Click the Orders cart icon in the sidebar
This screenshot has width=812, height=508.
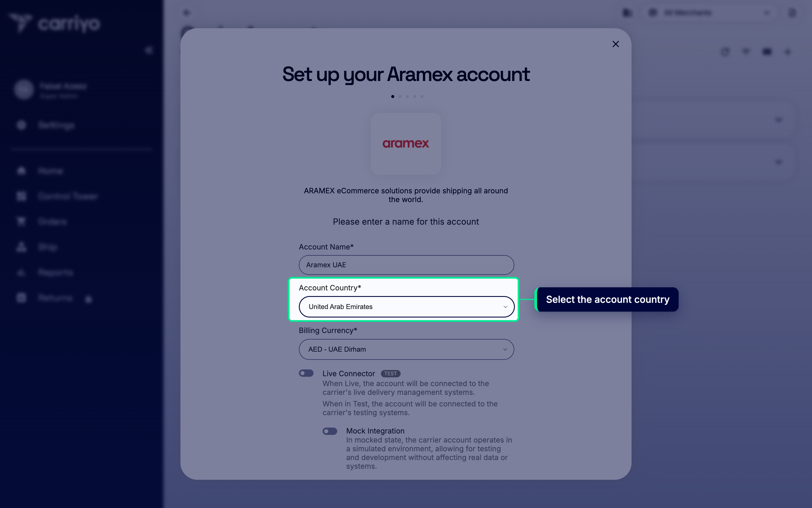click(x=21, y=222)
